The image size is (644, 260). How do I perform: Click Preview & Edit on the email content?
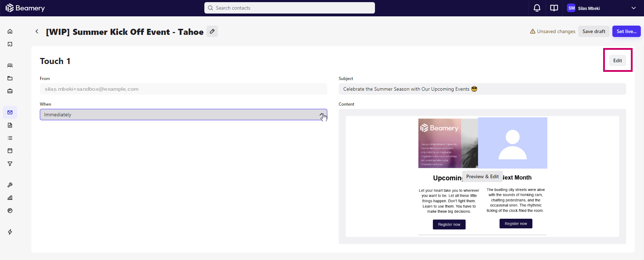(x=482, y=176)
